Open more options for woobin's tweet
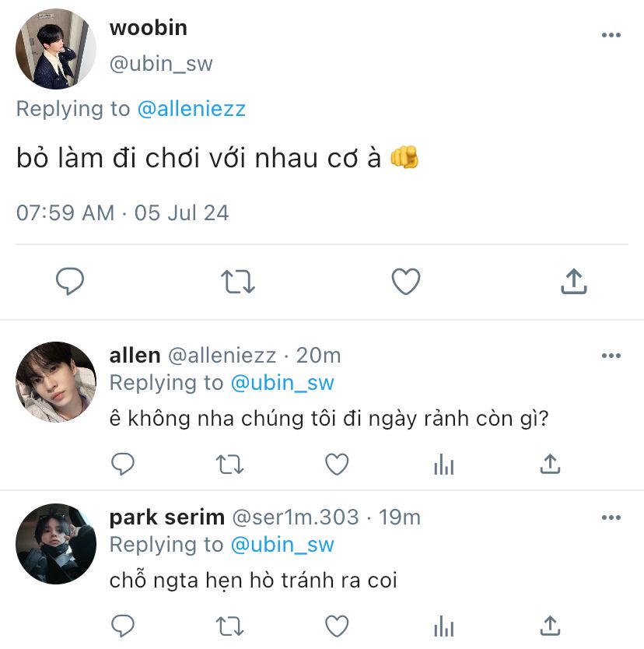The image size is (644, 649). point(611,35)
